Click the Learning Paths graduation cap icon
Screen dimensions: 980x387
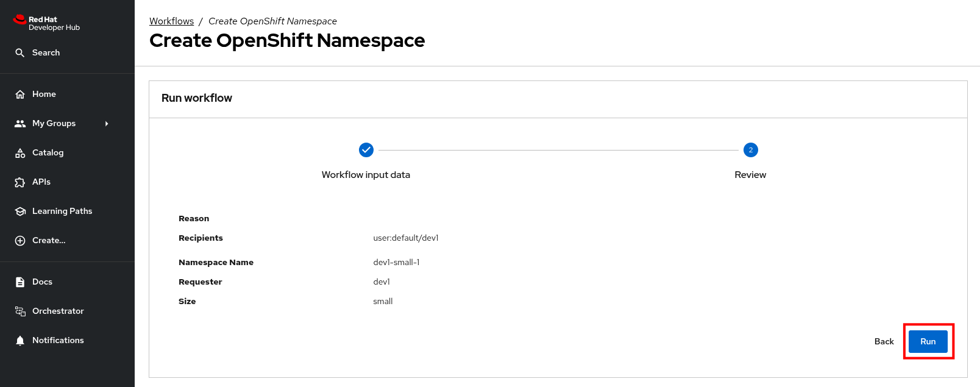20,211
